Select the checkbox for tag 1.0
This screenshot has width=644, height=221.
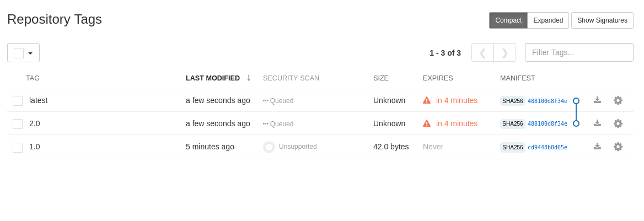click(x=18, y=148)
